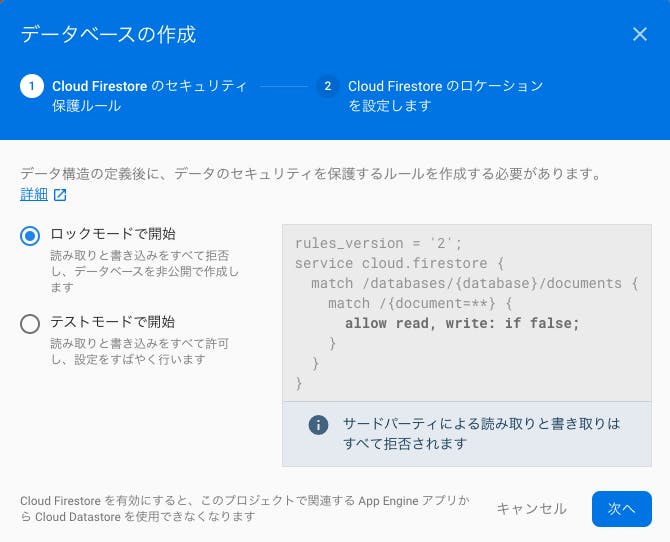
Task: Click the external link icon beside 詳細
Action: pos(60,195)
